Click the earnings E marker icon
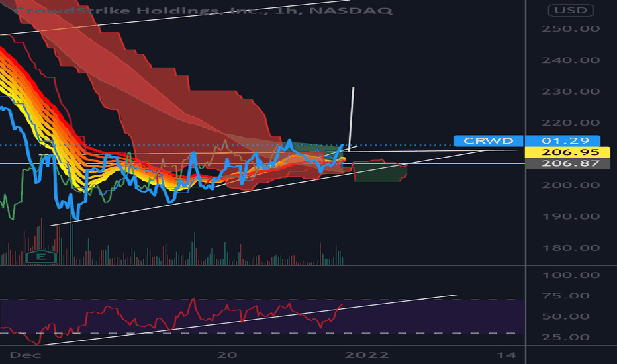This screenshot has height=364, width=617. [x=41, y=257]
